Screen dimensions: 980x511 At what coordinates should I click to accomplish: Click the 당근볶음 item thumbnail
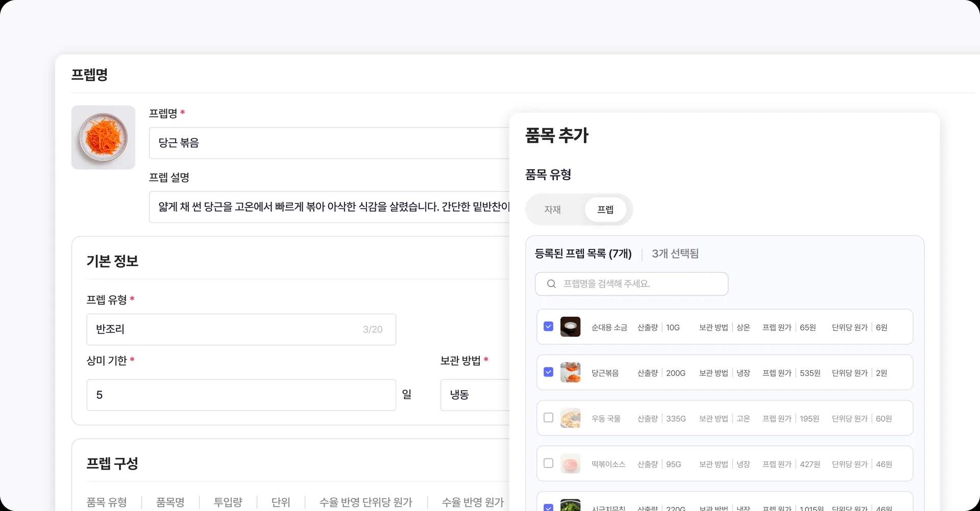(570, 373)
